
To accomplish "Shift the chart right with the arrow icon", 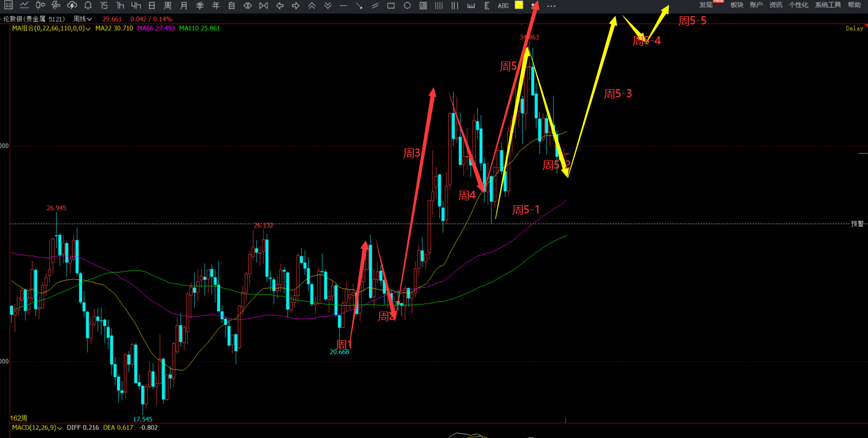I will [x=296, y=5].
